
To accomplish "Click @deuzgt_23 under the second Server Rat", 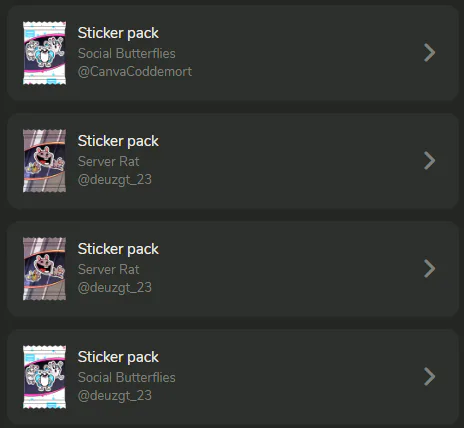I will (115, 288).
